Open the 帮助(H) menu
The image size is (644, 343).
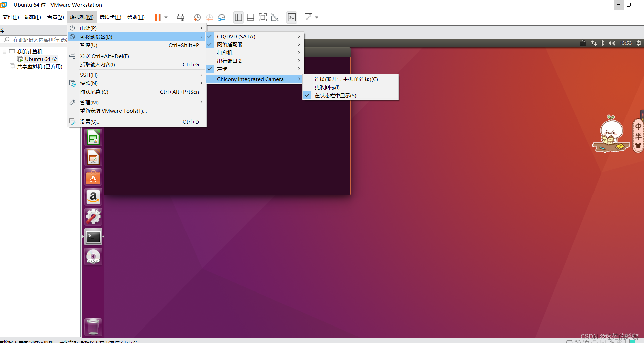click(x=136, y=17)
